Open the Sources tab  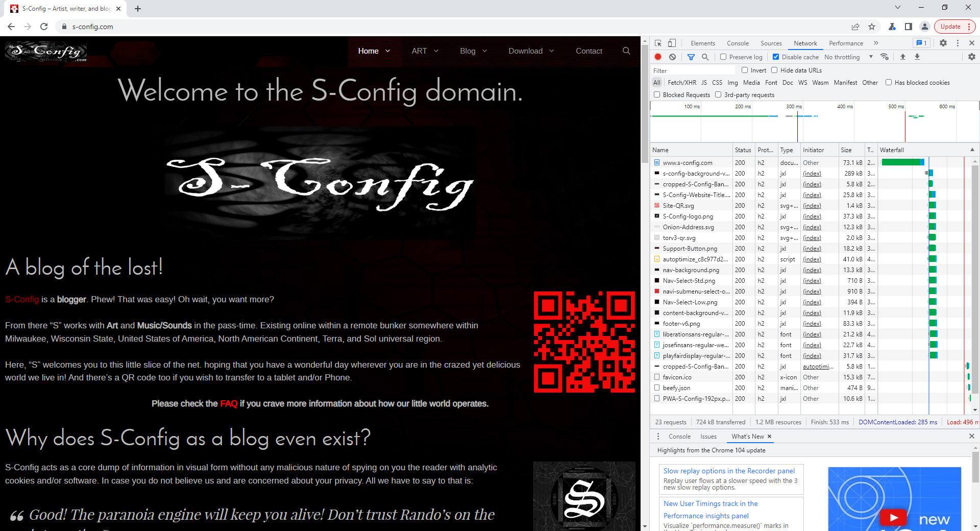(x=771, y=43)
